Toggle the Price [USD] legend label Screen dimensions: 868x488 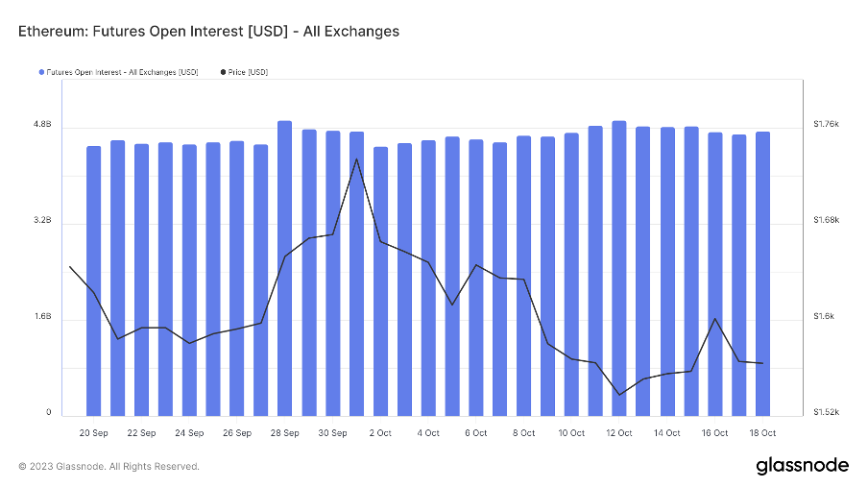click(x=250, y=72)
